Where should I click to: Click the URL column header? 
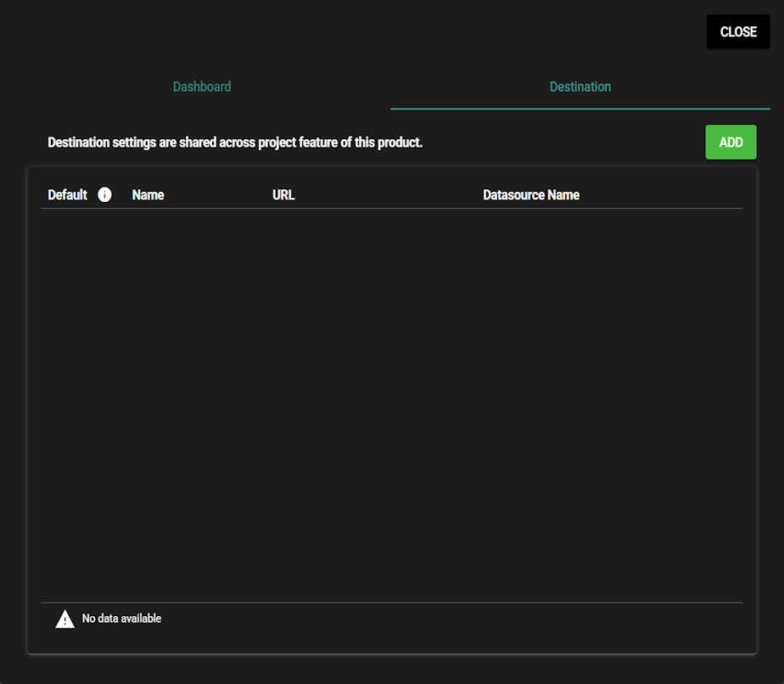(283, 195)
